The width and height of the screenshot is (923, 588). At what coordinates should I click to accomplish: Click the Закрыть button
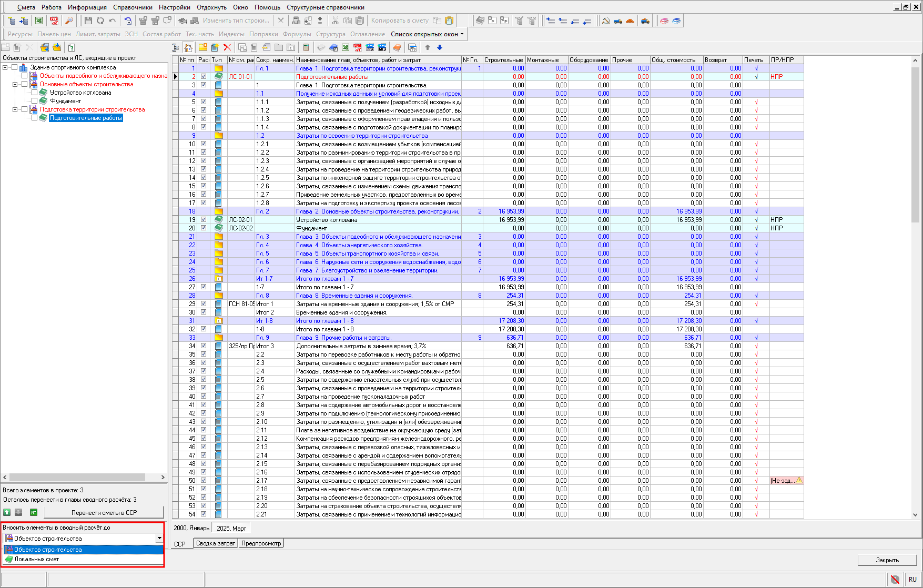pos(887,560)
